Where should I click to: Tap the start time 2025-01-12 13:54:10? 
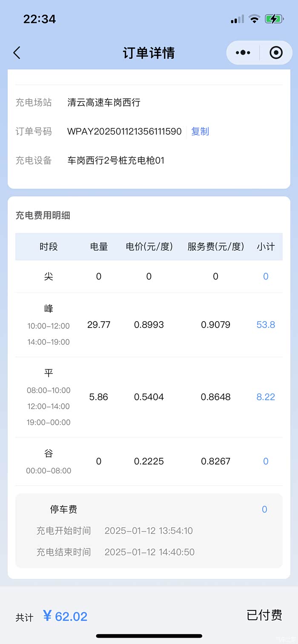click(x=149, y=531)
